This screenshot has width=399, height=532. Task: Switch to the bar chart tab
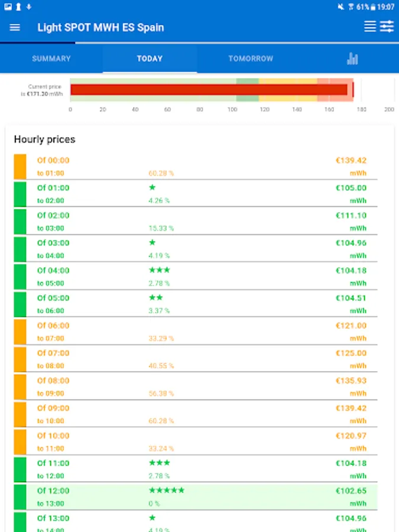(352, 59)
